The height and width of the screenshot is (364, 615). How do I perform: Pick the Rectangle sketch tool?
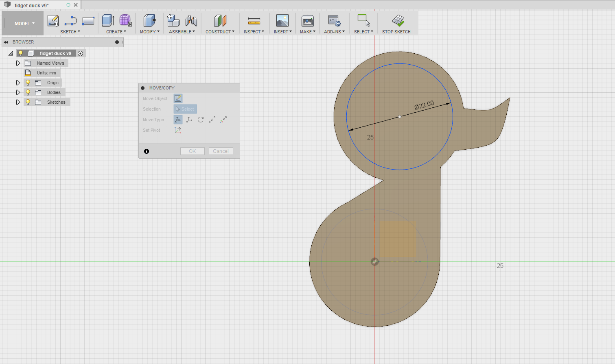click(x=88, y=20)
